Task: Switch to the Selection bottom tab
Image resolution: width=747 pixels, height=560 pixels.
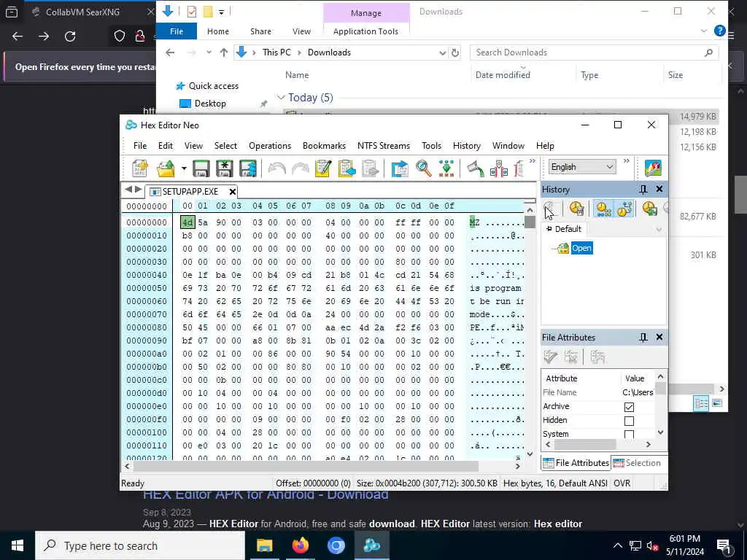Action: (638, 463)
